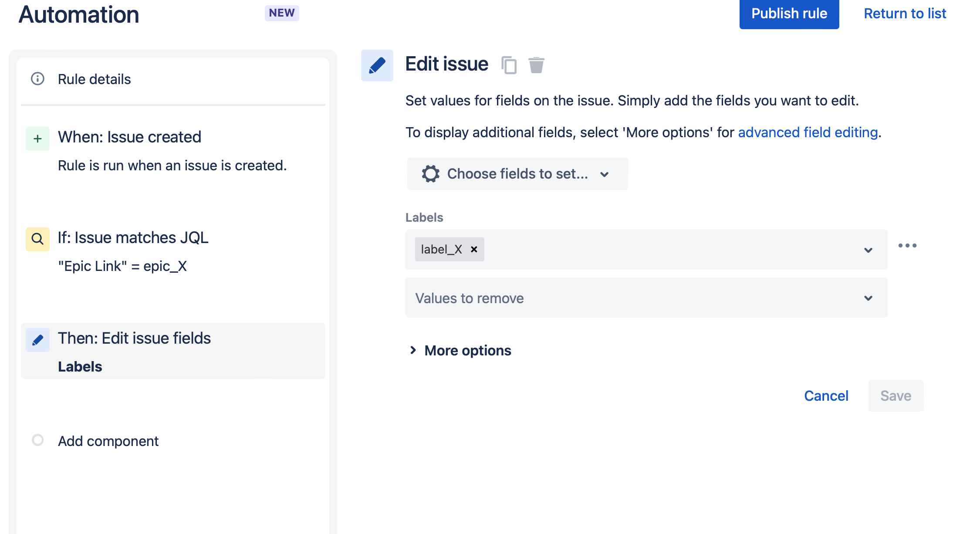
Task: Click the pencil icon on Then: Edit issue fields
Action: coord(37,339)
